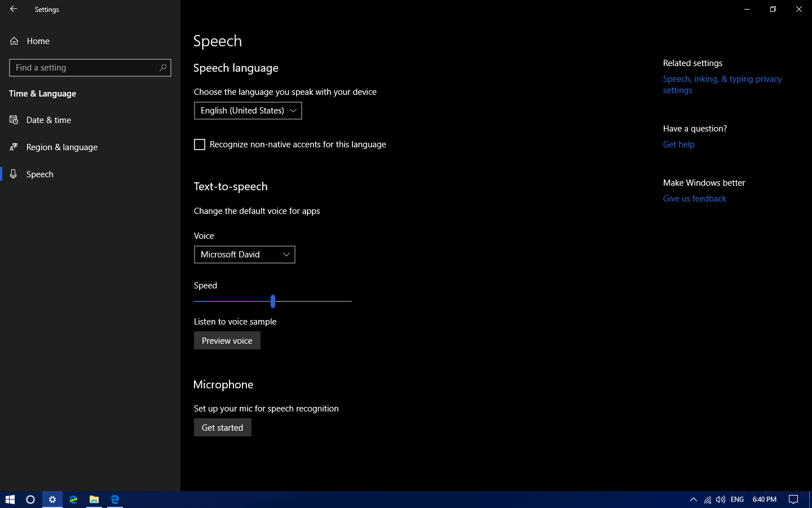Go to Home in the sidebar
Image resolution: width=812 pixels, height=508 pixels.
[x=90, y=41]
